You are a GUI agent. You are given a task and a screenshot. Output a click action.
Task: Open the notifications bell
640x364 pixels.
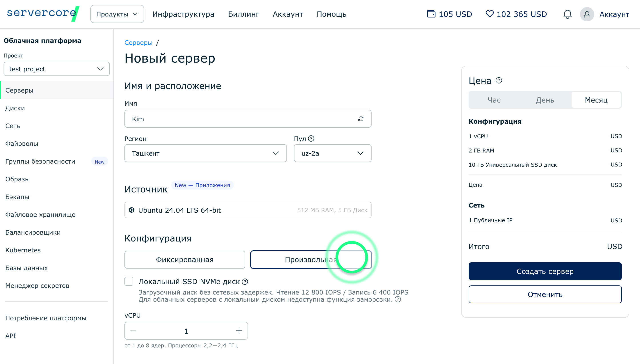click(x=567, y=14)
